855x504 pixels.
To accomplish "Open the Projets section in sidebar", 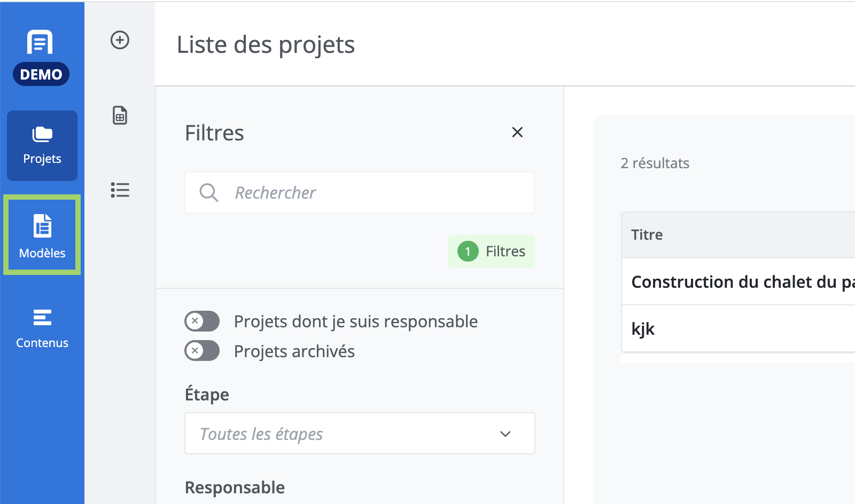I will (x=42, y=146).
